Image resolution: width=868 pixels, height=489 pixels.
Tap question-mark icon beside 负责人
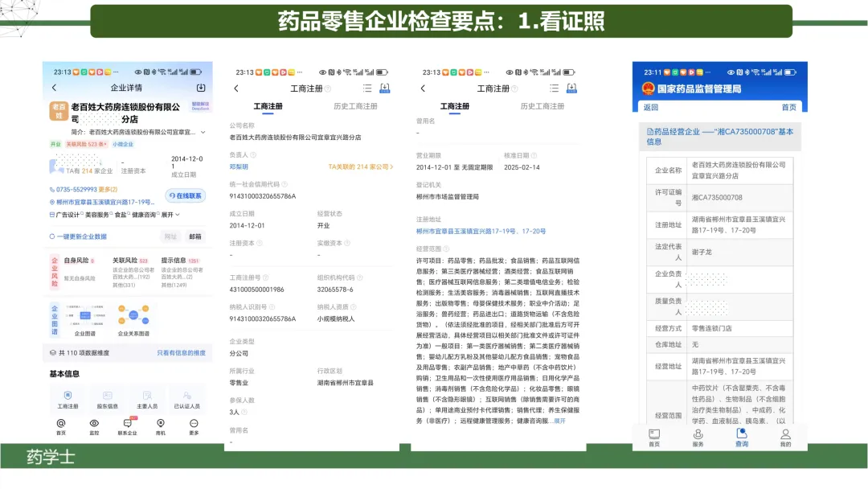pyautogui.click(x=253, y=155)
